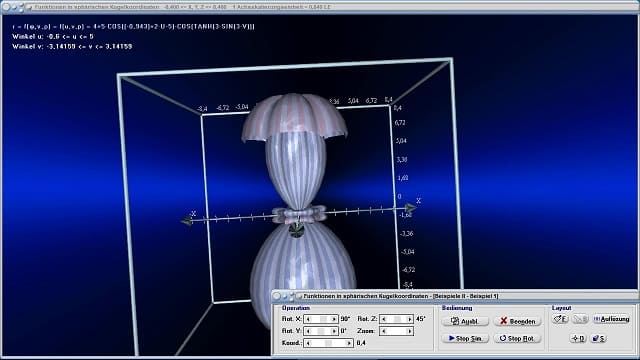Decrease Rot. X with left arrow

(x=308, y=319)
